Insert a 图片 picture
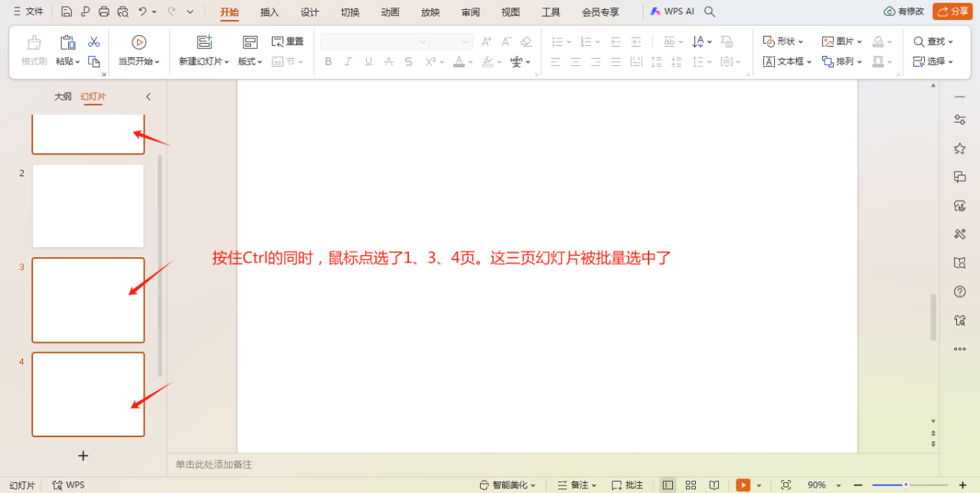980x493 pixels. point(841,41)
